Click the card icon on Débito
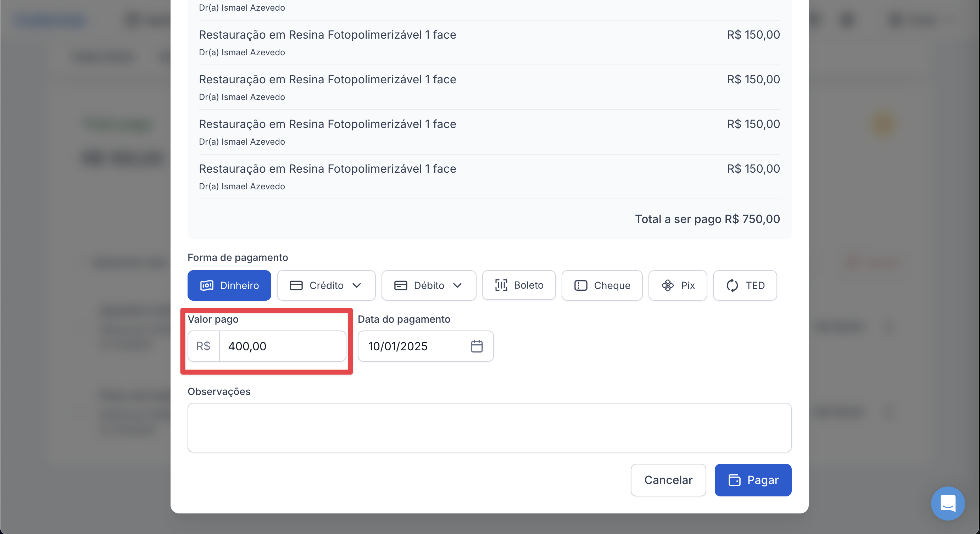 pos(400,285)
